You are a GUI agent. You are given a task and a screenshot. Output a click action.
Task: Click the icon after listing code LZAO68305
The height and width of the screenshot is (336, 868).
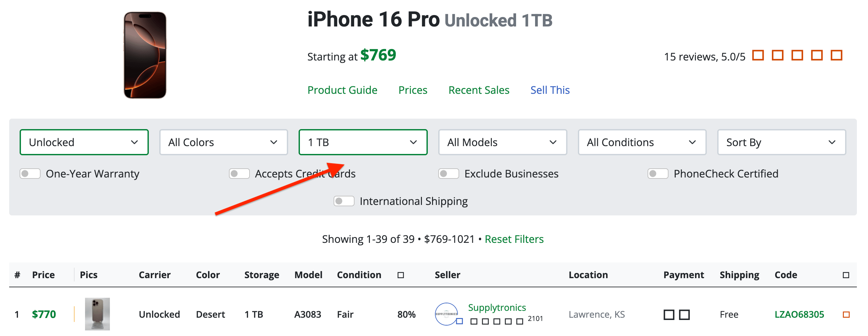point(846,315)
